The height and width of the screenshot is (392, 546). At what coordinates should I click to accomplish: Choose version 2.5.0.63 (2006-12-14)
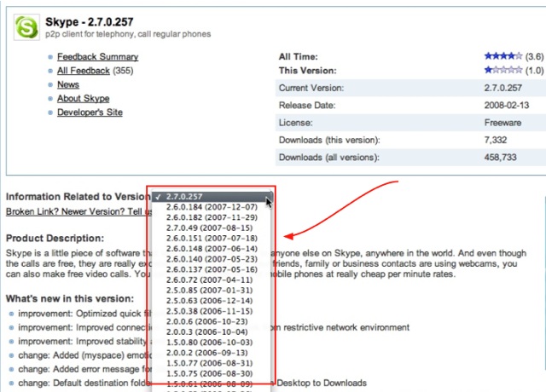click(x=212, y=301)
